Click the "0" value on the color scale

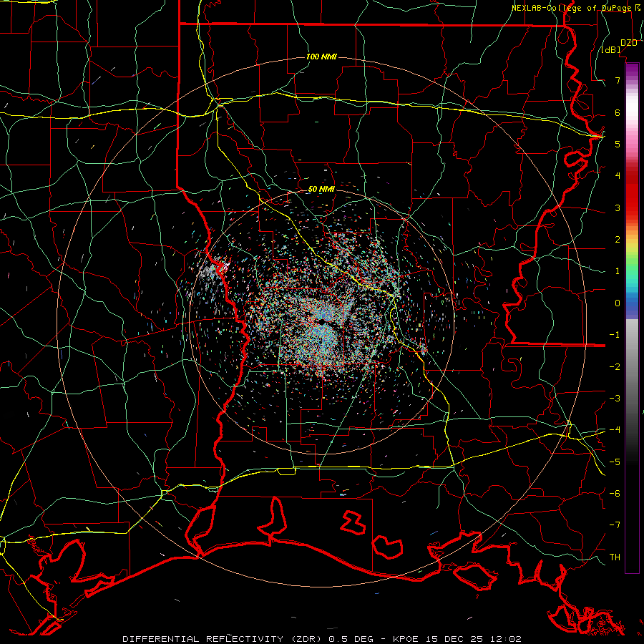pyautogui.click(x=618, y=303)
